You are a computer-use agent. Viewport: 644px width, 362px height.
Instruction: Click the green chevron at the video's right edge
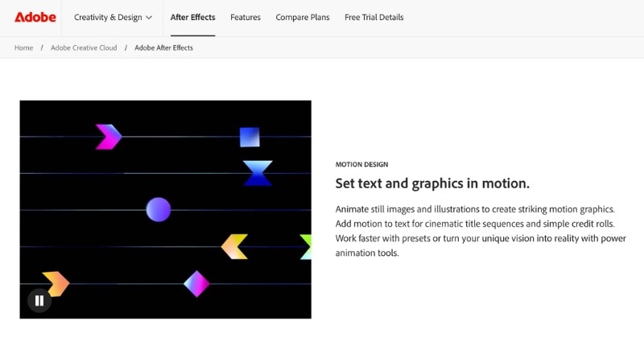[306, 246]
